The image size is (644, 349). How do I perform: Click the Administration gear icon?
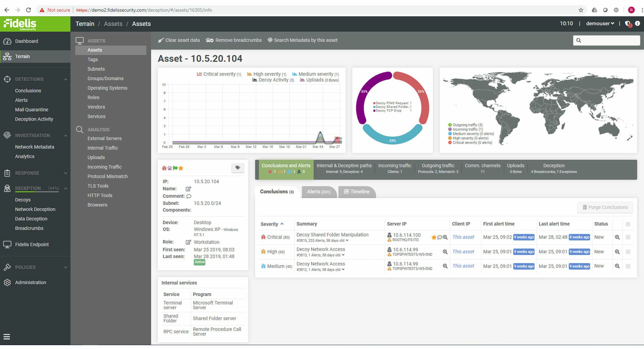[7, 283]
